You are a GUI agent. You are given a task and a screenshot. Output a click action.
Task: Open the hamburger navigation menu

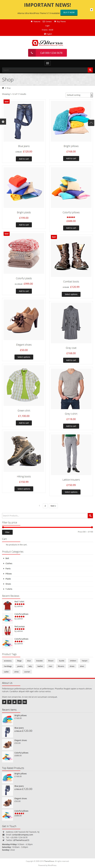[x=47, y=63]
